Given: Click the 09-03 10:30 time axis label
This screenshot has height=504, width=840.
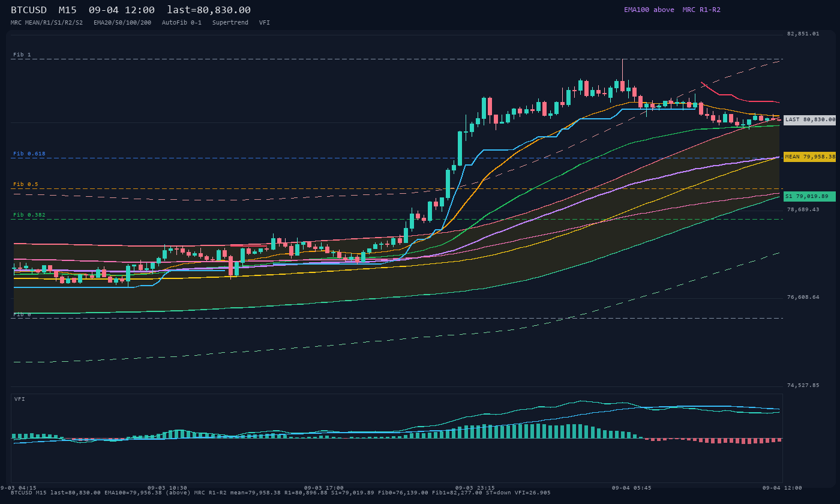Looking at the screenshot, I should click(167, 488).
